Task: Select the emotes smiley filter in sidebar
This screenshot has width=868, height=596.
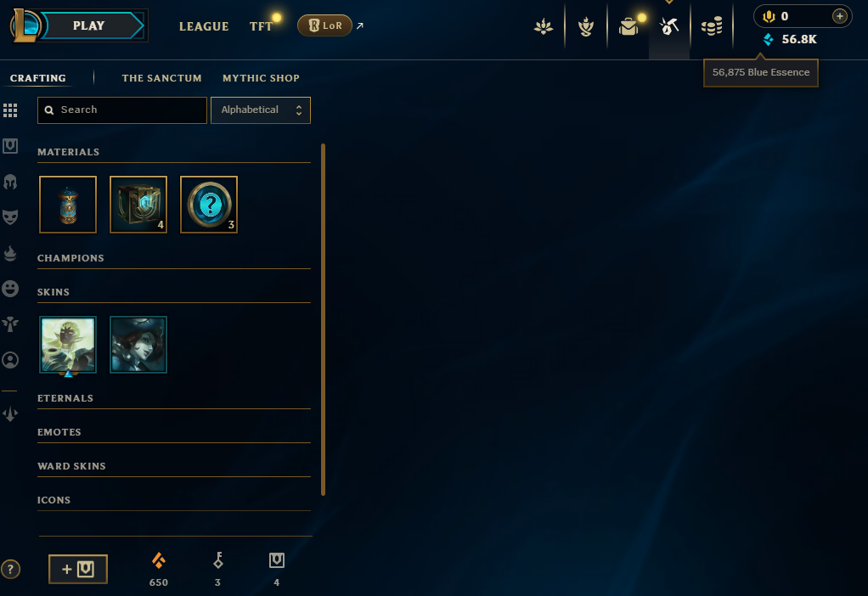Action: (x=10, y=289)
